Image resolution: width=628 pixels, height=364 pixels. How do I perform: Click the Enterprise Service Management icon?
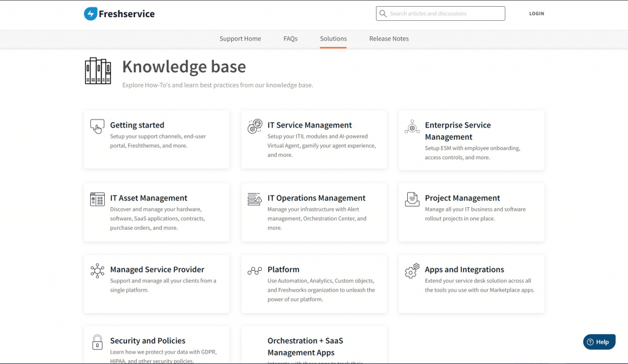coord(412,127)
